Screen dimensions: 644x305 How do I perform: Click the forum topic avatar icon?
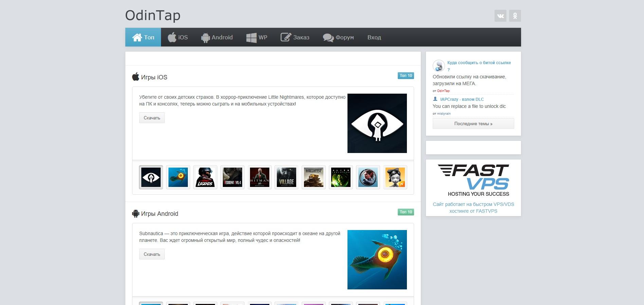coord(439,65)
